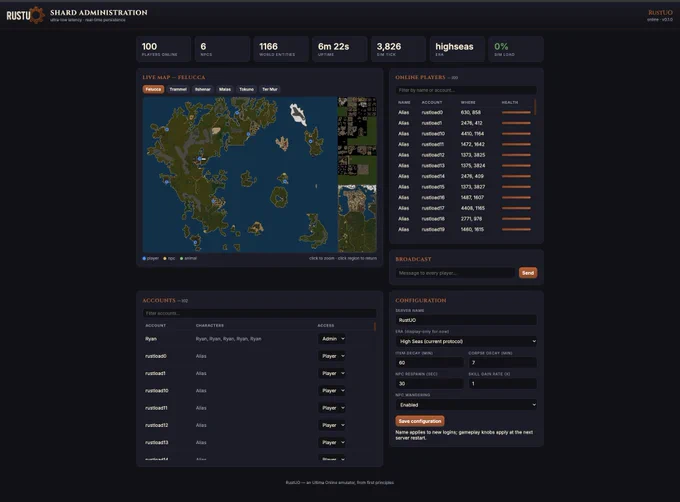This screenshot has width=680, height=502.
Task: Click the highseas era card
Action: coord(457,49)
